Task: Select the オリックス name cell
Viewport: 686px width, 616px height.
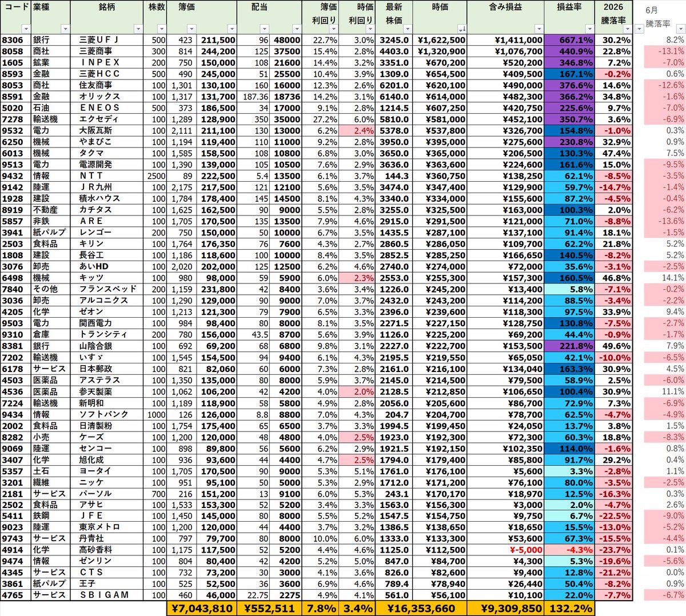Action: pos(106,97)
